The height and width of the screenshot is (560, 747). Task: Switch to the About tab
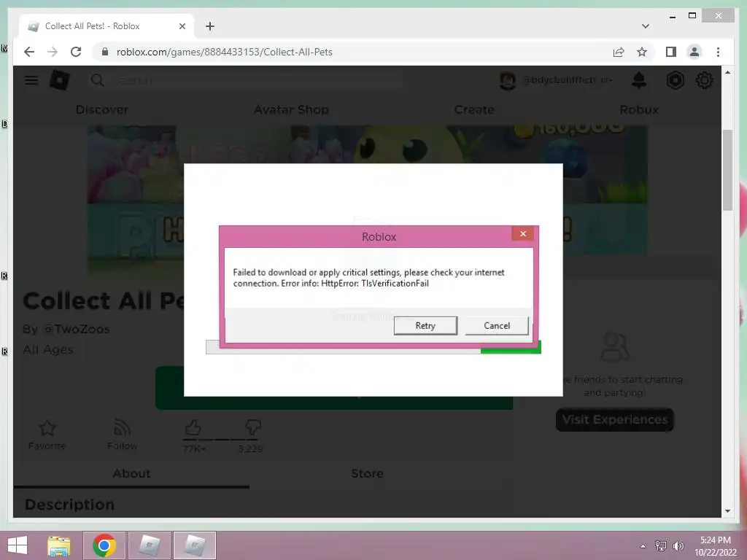[131, 473]
